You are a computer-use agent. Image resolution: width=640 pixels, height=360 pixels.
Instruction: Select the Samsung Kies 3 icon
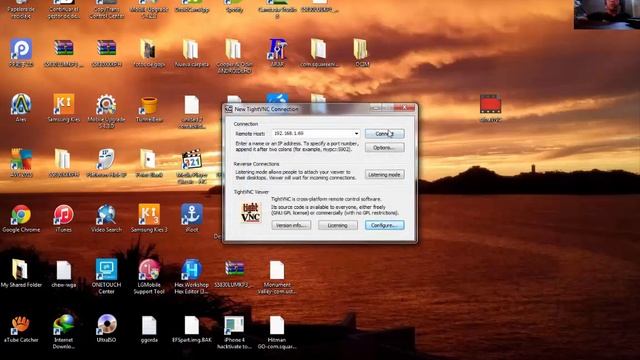point(149,218)
